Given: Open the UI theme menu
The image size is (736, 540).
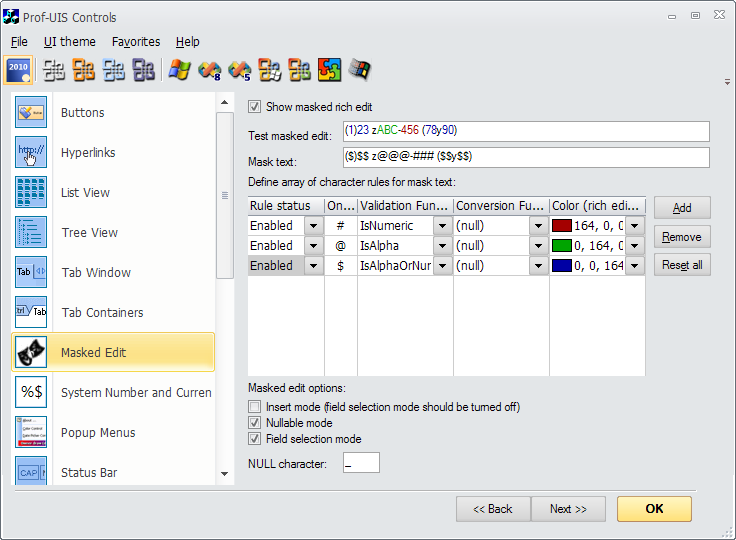Looking at the screenshot, I should click(x=69, y=42).
